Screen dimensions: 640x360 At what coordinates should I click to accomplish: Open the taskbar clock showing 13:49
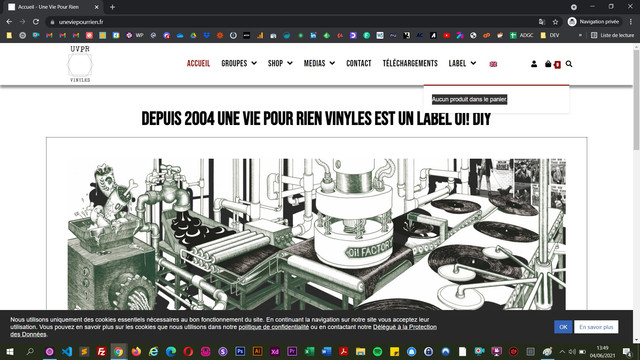(x=602, y=351)
